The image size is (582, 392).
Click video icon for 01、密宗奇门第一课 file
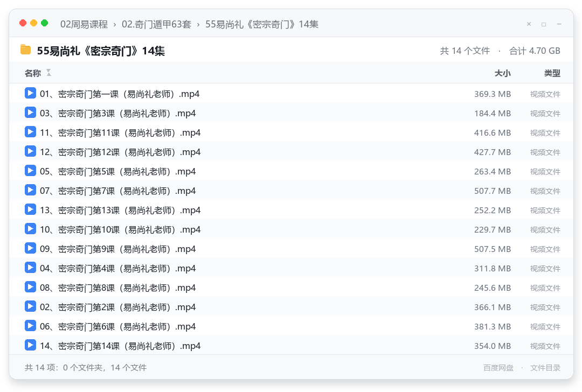click(x=30, y=93)
